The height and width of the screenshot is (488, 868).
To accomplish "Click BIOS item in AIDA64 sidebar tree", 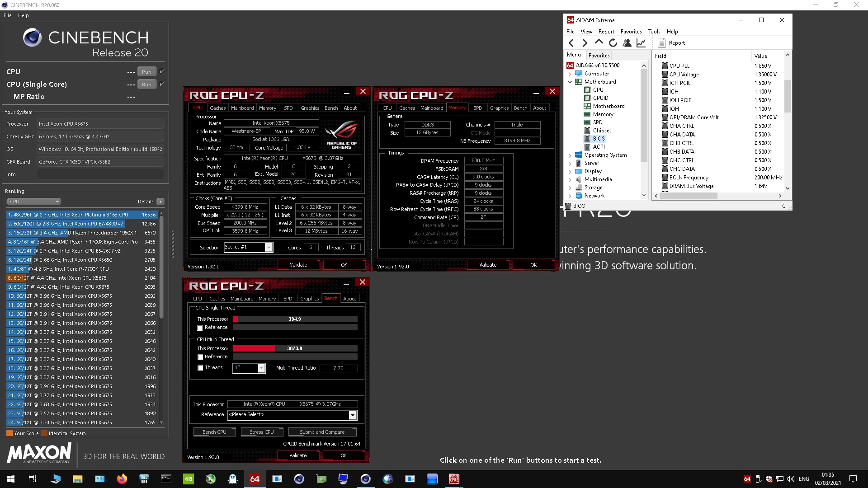I will pos(599,138).
